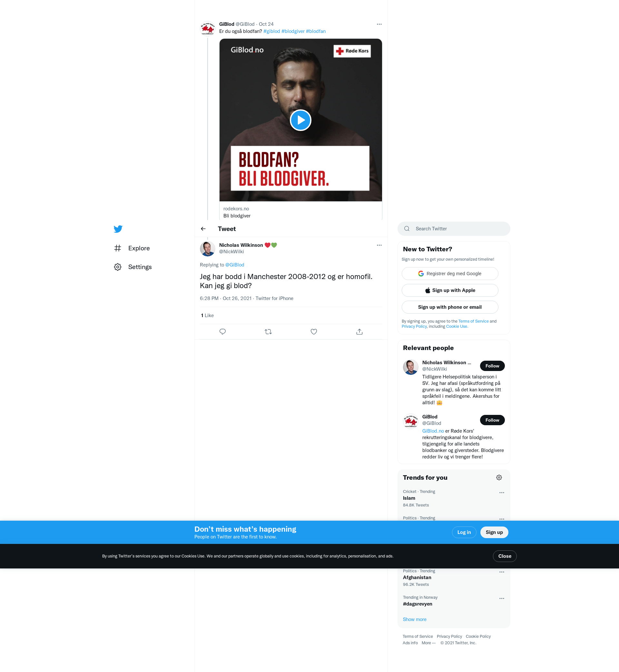The image size is (619, 672).
Task: Click the Twitter bird logo
Action: 118,229
